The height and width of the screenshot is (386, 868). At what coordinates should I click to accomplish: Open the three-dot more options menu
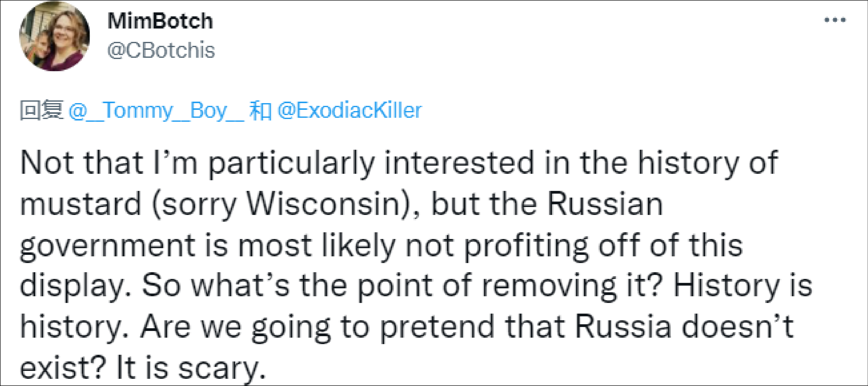(835, 20)
